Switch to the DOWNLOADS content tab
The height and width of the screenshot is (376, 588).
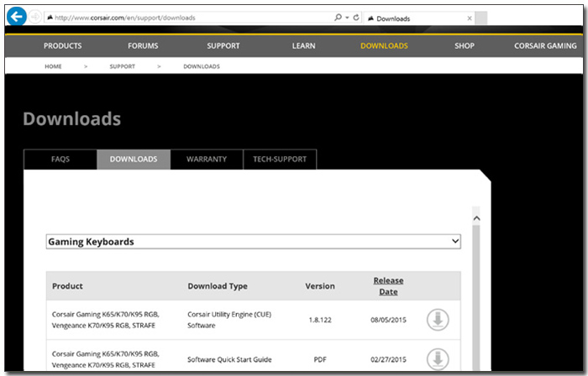(134, 159)
